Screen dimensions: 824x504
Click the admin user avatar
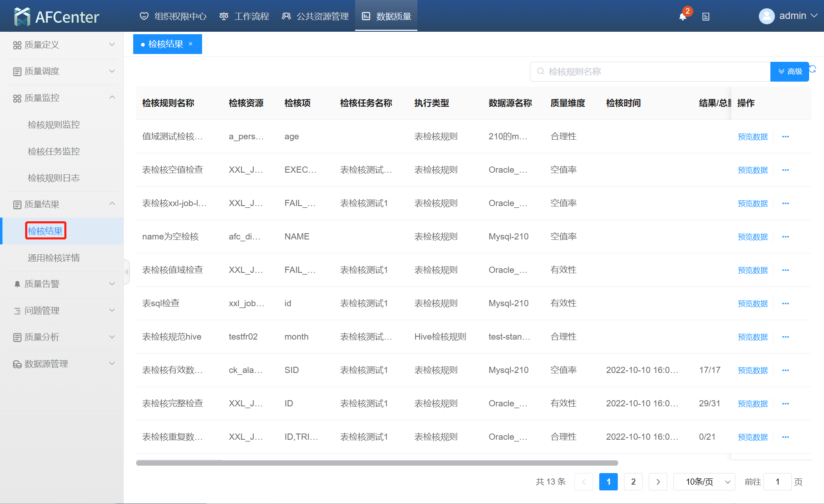(x=766, y=16)
